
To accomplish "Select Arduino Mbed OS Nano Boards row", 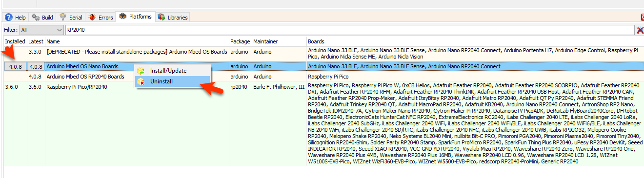I will pyautogui.click(x=323, y=66).
